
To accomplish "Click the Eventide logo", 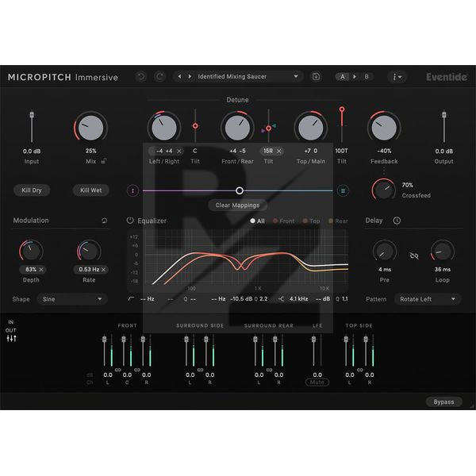I will click(446, 77).
